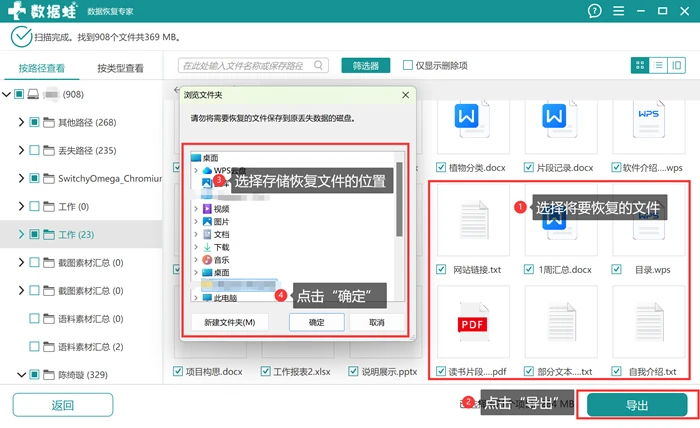The height and width of the screenshot is (428, 700).
Task: Collapse the 陈绮璇 (329) tree node
Action: (21, 374)
